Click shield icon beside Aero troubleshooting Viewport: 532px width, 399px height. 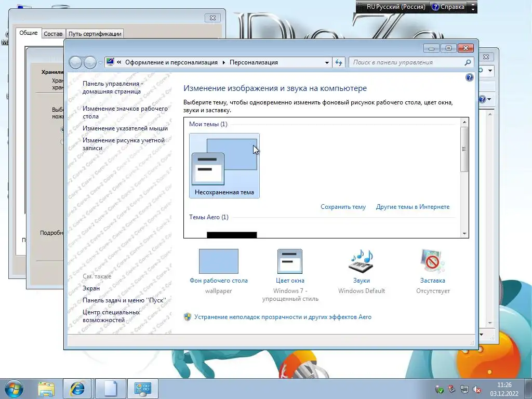(x=187, y=317)
